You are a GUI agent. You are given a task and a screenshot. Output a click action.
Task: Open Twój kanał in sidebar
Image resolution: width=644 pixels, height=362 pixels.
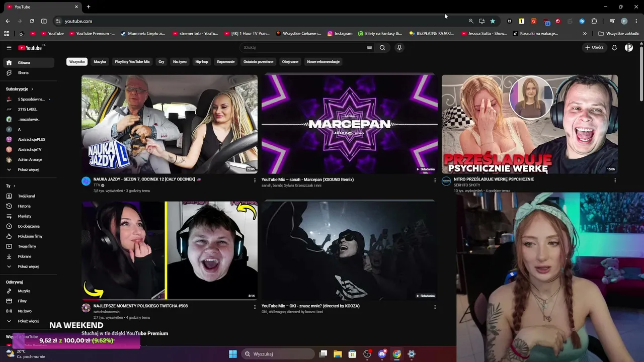click(x=28, y=196)
